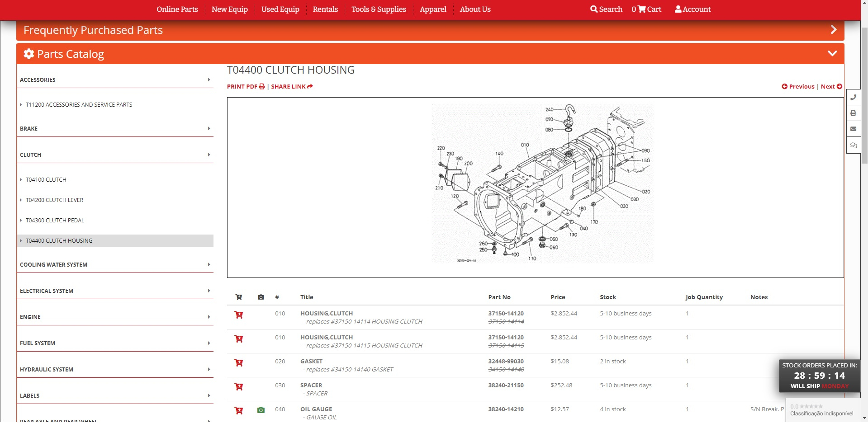Image resolution: width=868 pixels, height=423 pixels.
Task: Expand the HYDRAULIC SYSTEM category
Action: pyautogui.click(x=115, y=370)
